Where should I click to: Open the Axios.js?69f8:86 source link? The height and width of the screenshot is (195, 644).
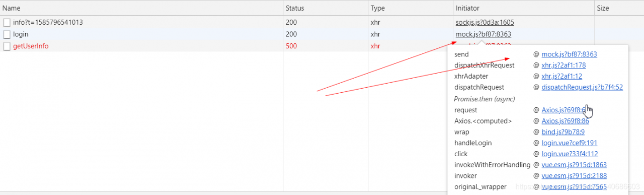(x=565, y=121)
